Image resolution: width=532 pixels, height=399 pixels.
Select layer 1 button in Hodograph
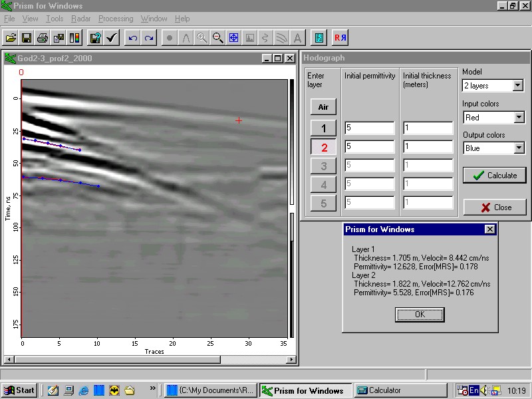[x=323, y=128]
